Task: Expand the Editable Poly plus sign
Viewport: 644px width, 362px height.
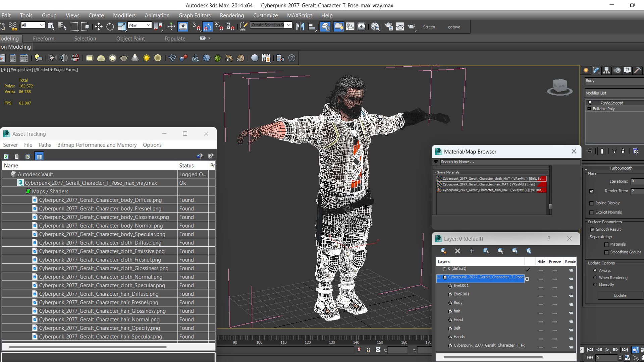Action: click(x=589, y=109)
